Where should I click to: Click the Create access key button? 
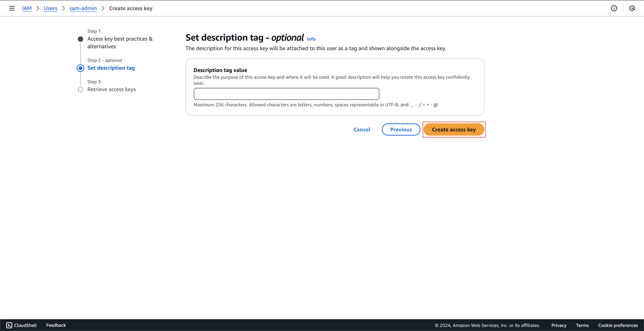click(x=454, y=129)
